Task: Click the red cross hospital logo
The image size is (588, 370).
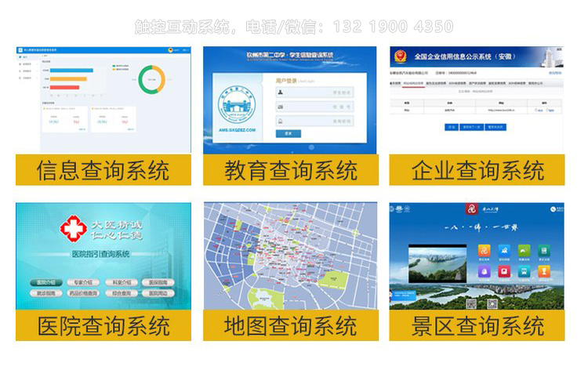Action: point(73,227)
